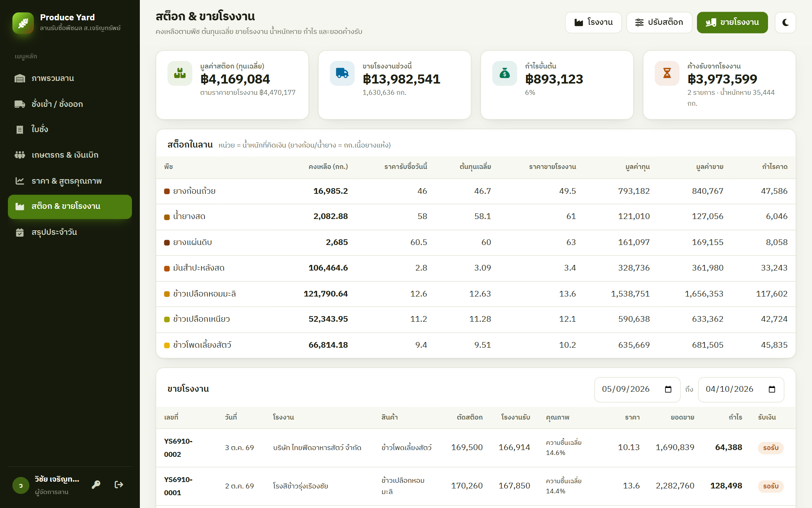Click the รอรับ badge for YS6910-0002
This screenshot has height=508, width=812.
click(771, 448)
